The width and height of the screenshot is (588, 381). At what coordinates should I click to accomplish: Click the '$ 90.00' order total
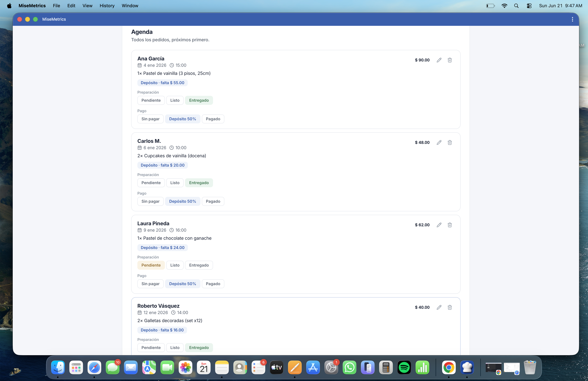(422, 60)
